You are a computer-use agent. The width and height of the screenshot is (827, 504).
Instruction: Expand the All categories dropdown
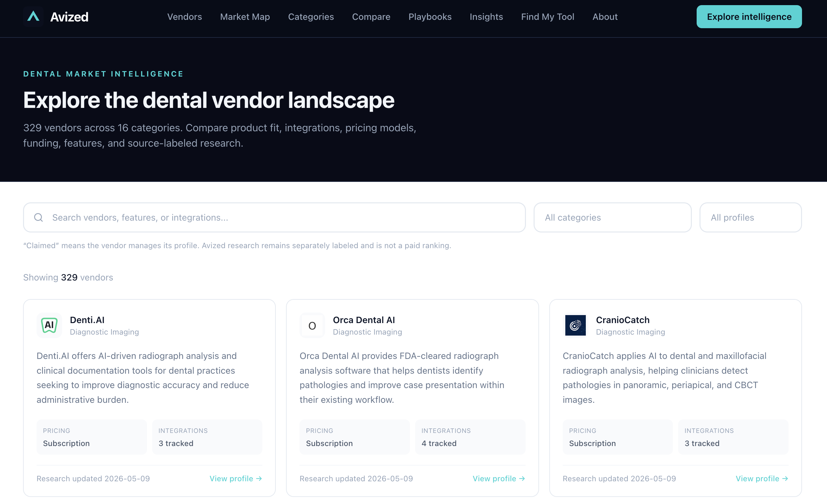tap(612, 217)
